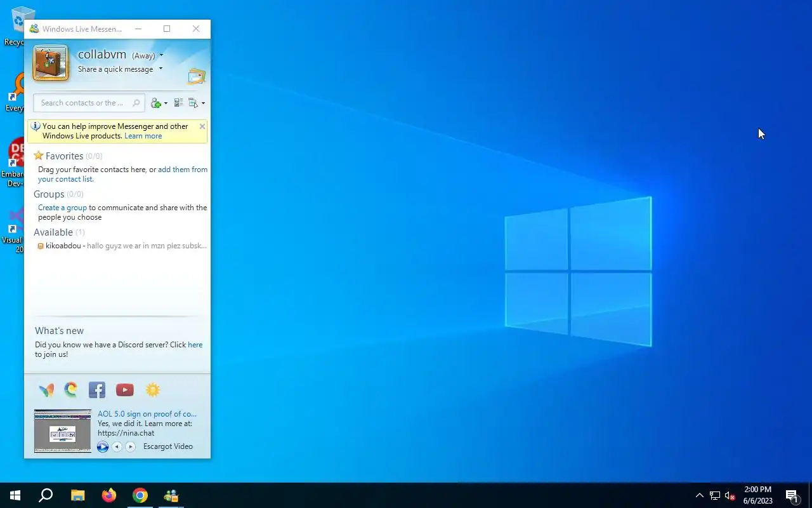
Task: Open the Learn more link
Action: [143, 136]
